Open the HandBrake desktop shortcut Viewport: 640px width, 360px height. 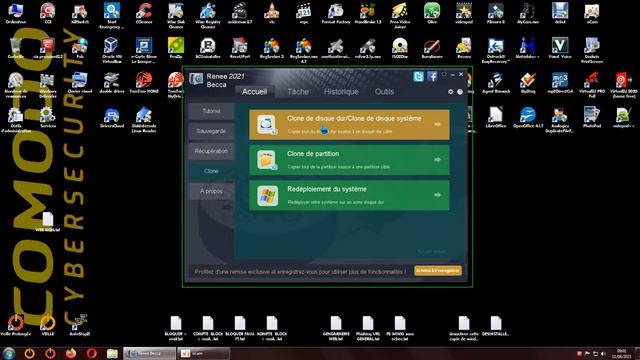pos(368,13)
